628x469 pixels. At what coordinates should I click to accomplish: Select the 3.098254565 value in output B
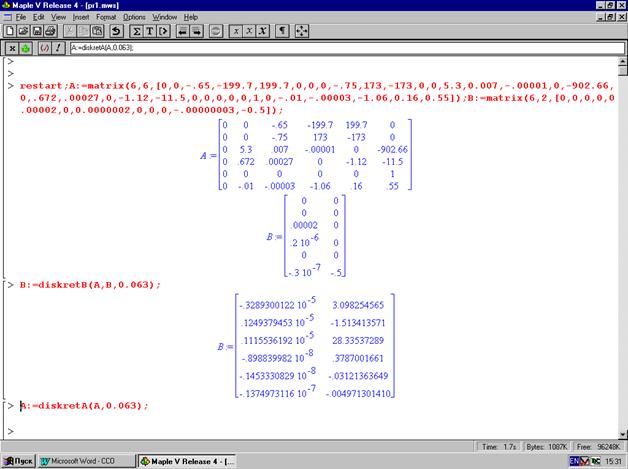358,305
